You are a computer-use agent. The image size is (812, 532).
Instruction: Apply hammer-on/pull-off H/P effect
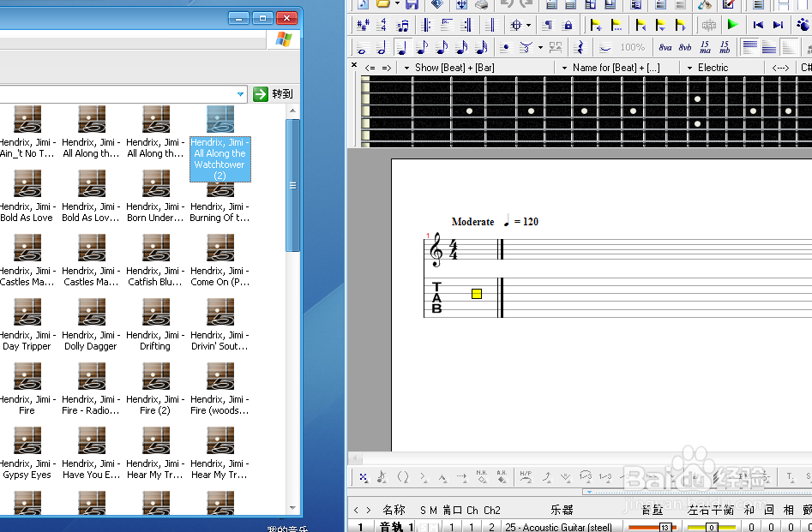(x=526, y=477)
